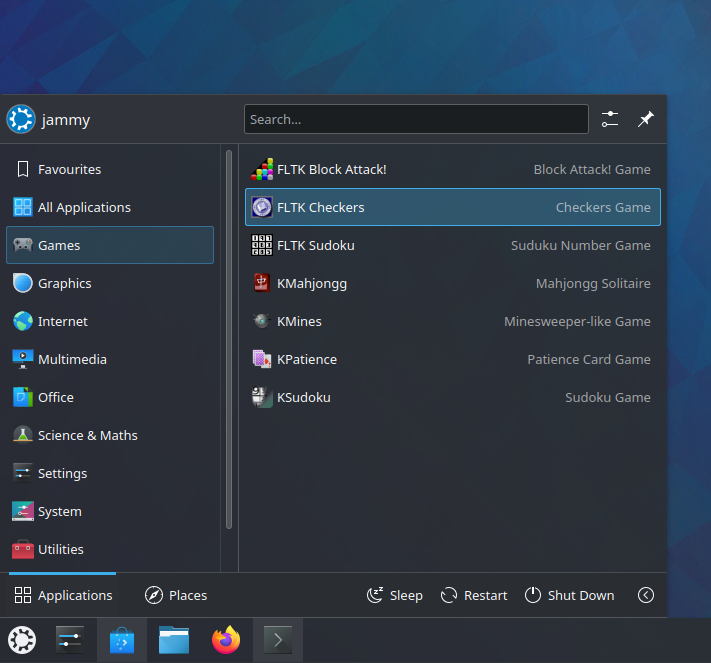The image size is (711, 663).
Task: Open the FLTK Sudoku number game
Action: (x=453, y=245)
